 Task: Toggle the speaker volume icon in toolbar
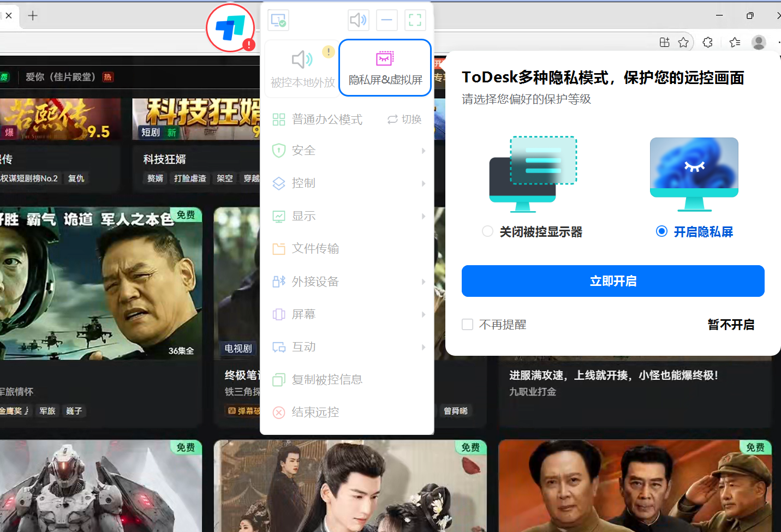(359, 21)
